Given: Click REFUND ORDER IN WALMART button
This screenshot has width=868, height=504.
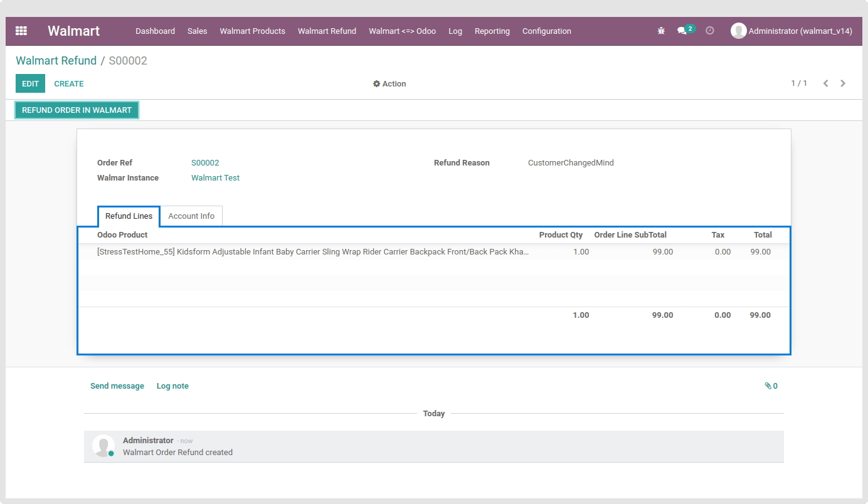Looking at the screenshot, I should click(77, 110).
